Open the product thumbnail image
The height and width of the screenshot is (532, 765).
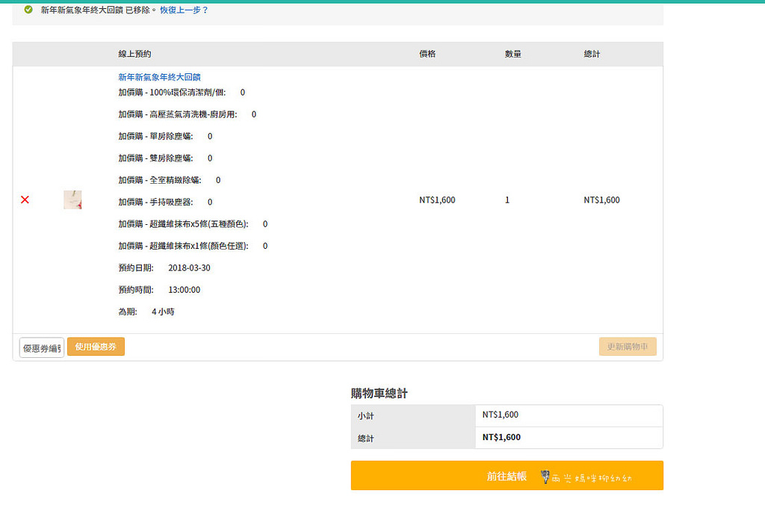tap(72, 199)
